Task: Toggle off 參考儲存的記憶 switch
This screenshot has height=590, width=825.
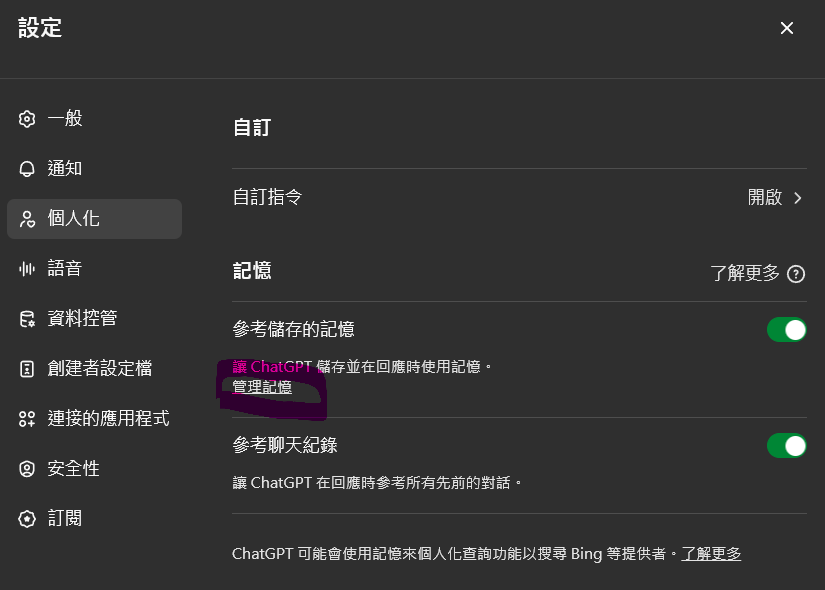Action: [787, 330]
